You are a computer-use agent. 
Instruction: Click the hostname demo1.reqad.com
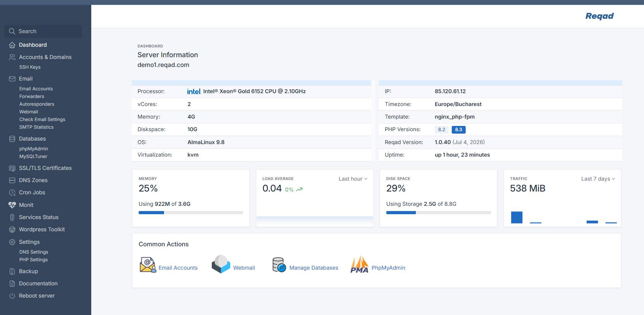pos(163,65)
